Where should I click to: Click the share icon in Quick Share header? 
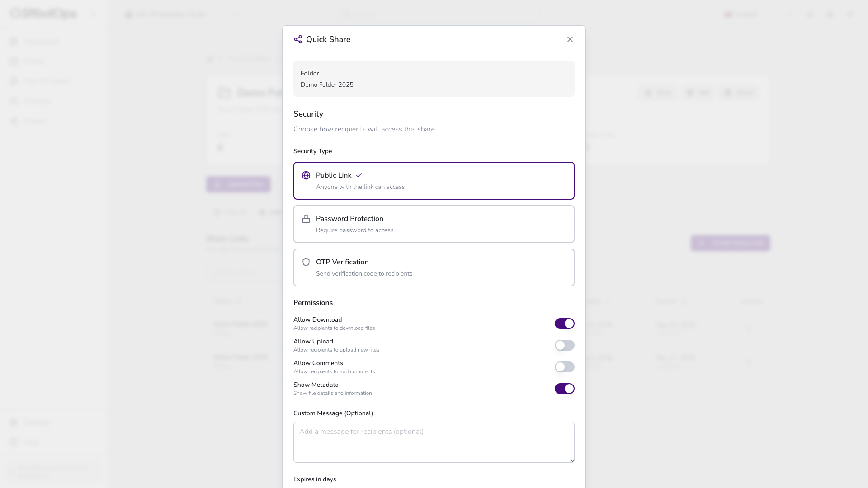click(297, 39)
